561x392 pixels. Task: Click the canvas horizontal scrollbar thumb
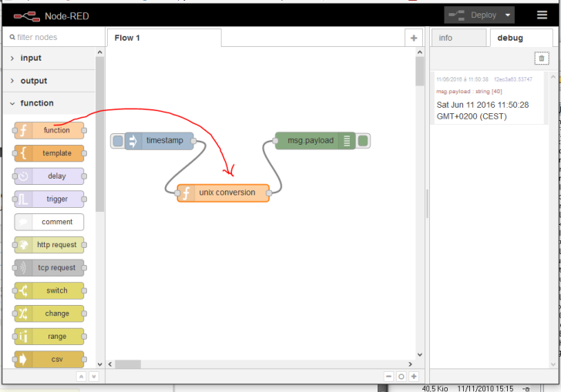128,364
